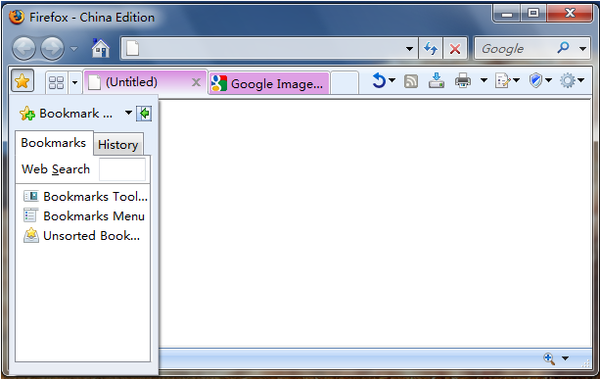Reload page with blue arrows button
Screen dimensions: 600x379
click(431, 49)
